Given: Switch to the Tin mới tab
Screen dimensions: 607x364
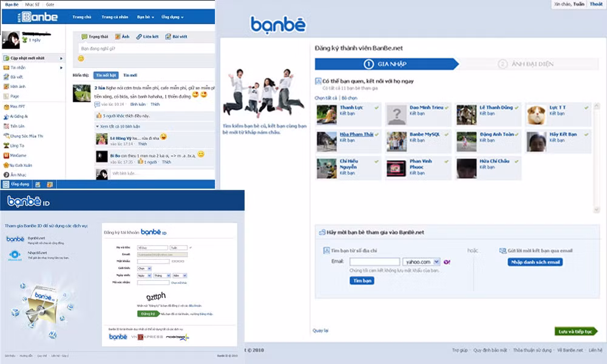Looking at the screenshot, I should point(130,75).
